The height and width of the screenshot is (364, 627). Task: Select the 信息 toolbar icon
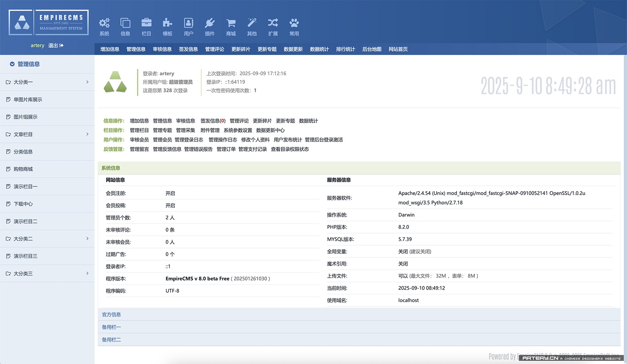[x=125, y=25]
